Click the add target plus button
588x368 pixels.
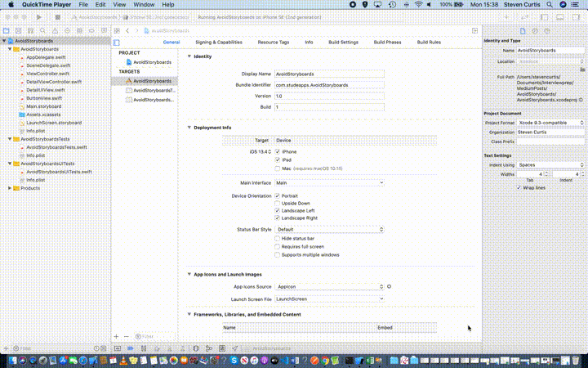click(116, 336)
